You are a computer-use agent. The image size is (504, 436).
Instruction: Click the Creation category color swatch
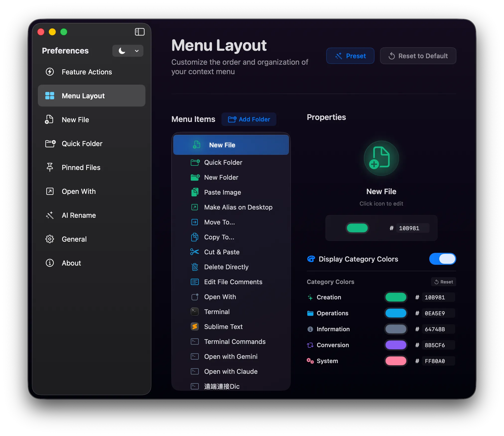[x=396, y=297]
